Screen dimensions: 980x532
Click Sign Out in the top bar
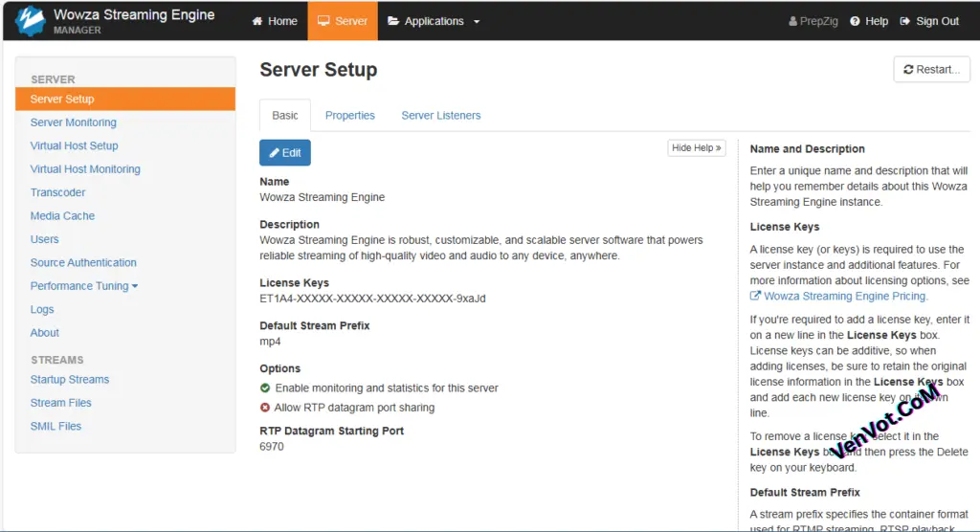tap(929, 21)
